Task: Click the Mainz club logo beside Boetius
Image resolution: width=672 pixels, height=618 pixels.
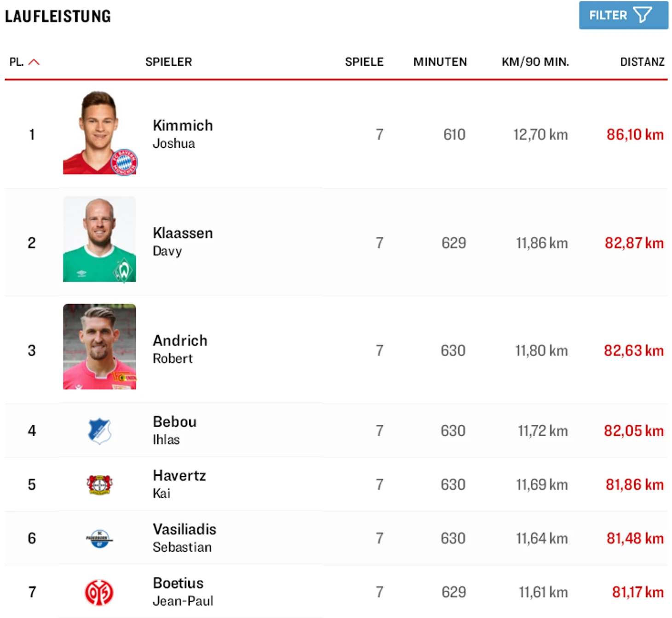Action: [99, 592]
